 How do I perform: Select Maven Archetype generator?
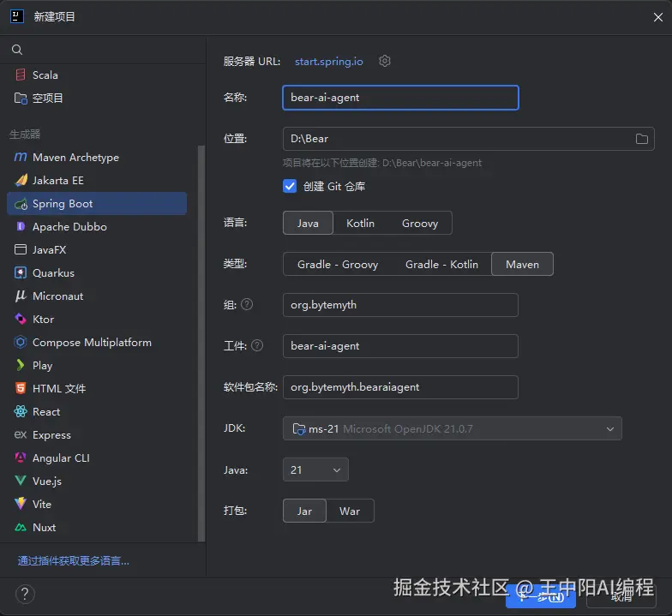pos(97,158)
